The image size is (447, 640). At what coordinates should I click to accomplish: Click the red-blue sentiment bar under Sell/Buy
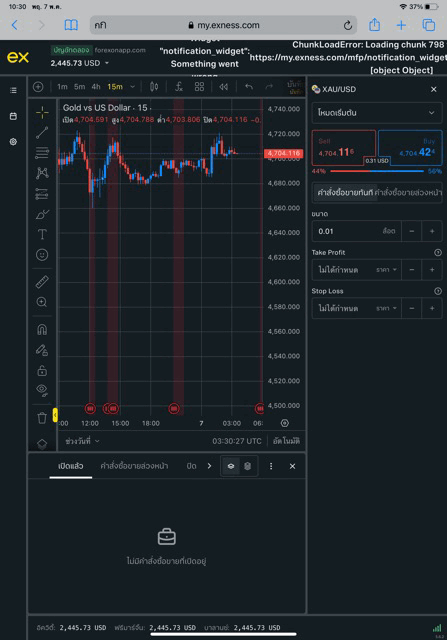[376, 171]
